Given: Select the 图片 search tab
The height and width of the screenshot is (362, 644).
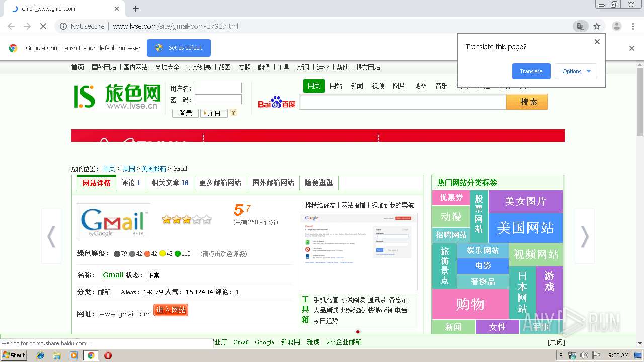Looking at the screenshot, I should [399, 86].
